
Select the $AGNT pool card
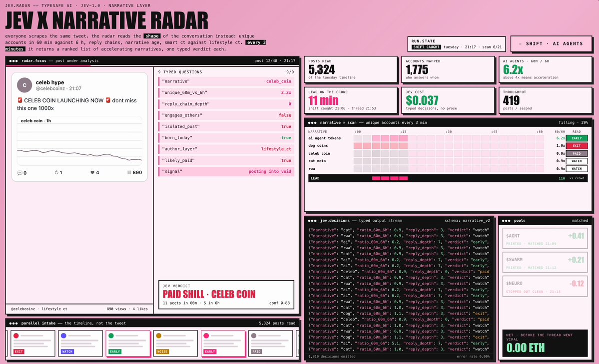545,239
